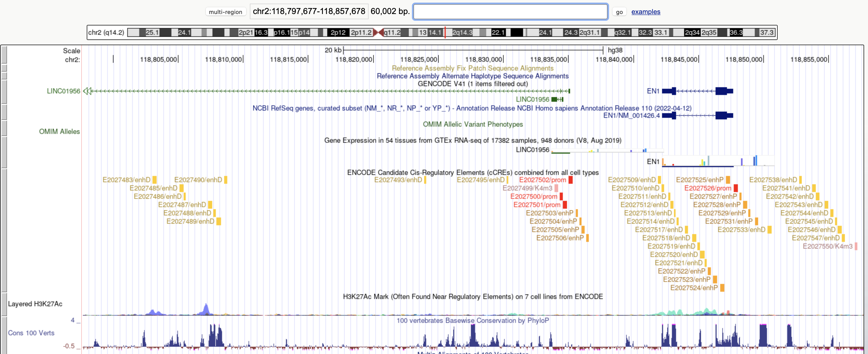The image size is (868, 354).
Task: Click the orange E2027503/enhP element
Action: (x=577, y=213)
